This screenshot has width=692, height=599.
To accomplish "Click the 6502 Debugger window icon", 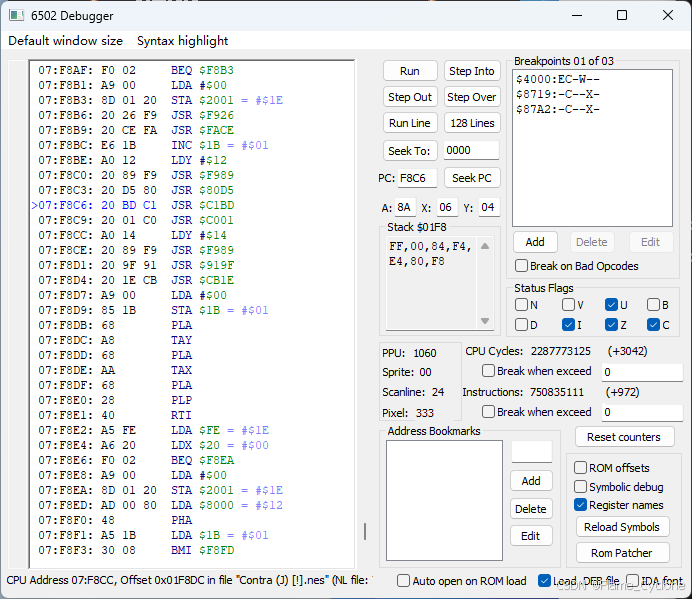I will click(x=17, y=15).
